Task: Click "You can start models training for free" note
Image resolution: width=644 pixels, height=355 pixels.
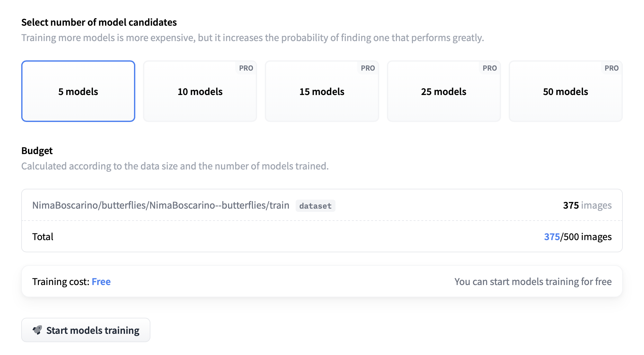Action: [533, 282]
